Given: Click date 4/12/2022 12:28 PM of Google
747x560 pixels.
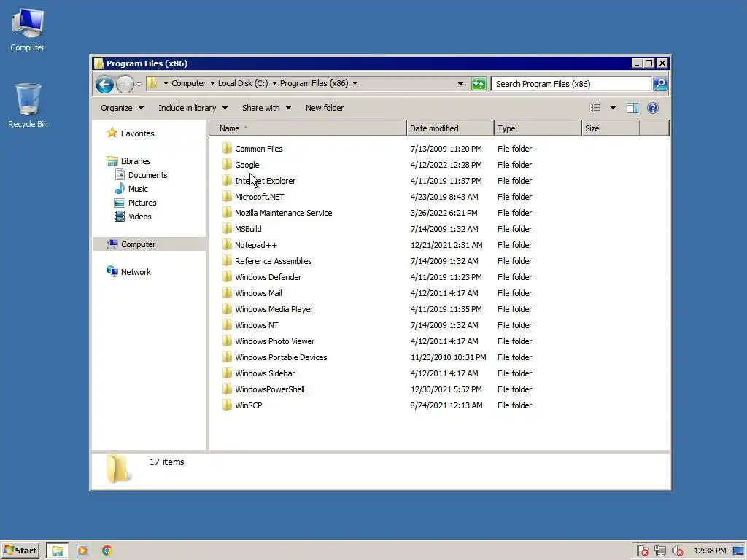Looking at the screenshot, I should 446,165.
